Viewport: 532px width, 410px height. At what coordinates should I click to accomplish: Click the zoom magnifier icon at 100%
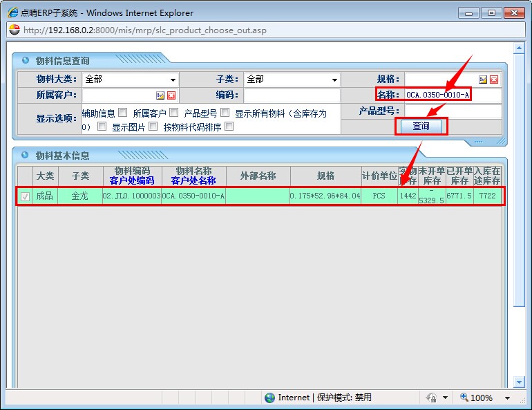tap(464, 397)
